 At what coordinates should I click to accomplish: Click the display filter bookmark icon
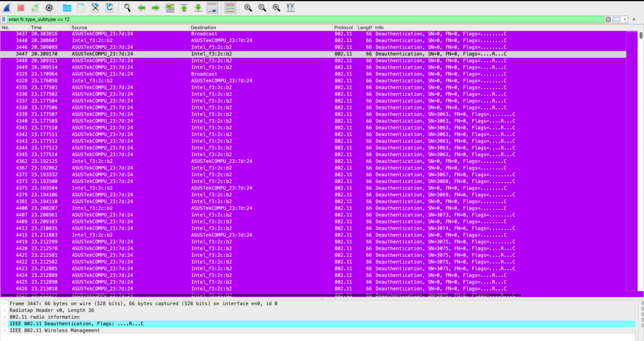pyautogui.click(x=4, y=20)
